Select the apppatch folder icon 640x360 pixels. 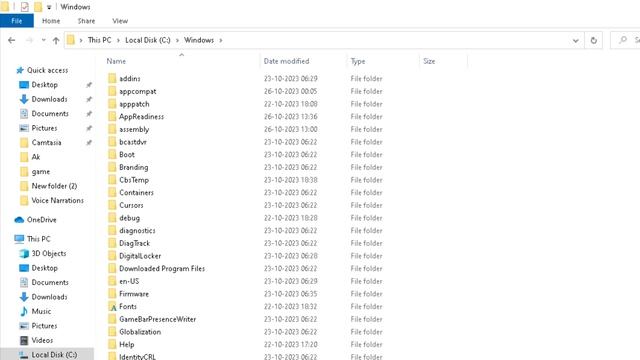(x=112, y=104)
